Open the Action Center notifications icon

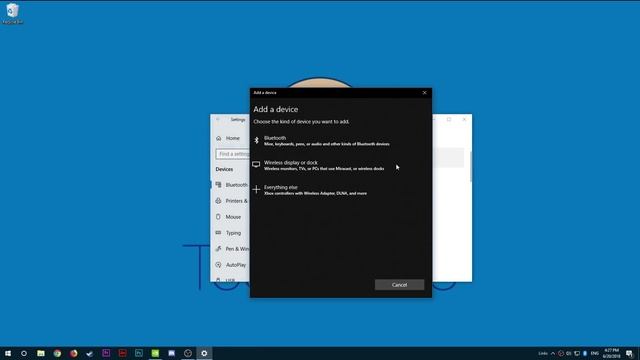pos(629,353)
